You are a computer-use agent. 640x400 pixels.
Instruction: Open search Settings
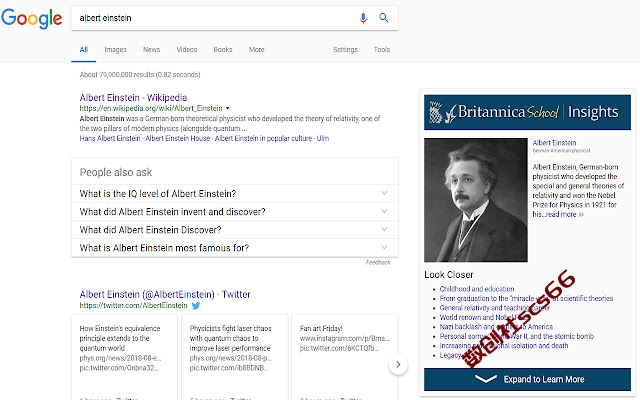pos(345,49)
